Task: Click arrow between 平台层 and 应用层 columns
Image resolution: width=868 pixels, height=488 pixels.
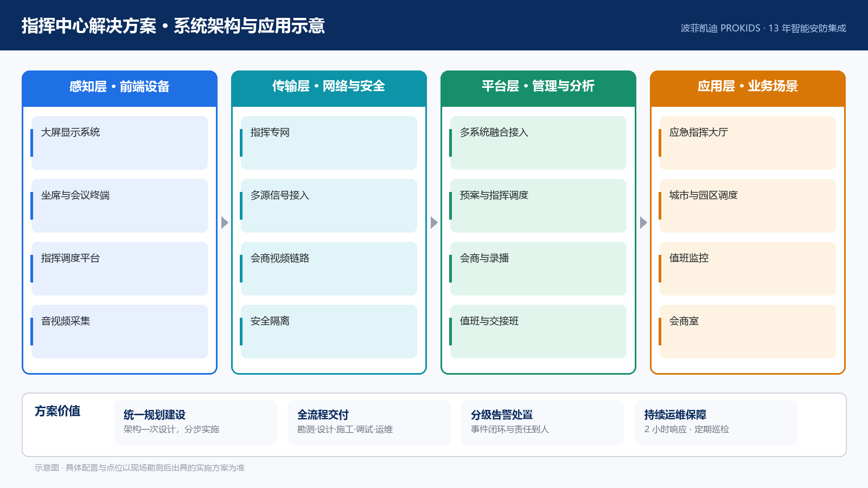Action: [x=643, y=222]
